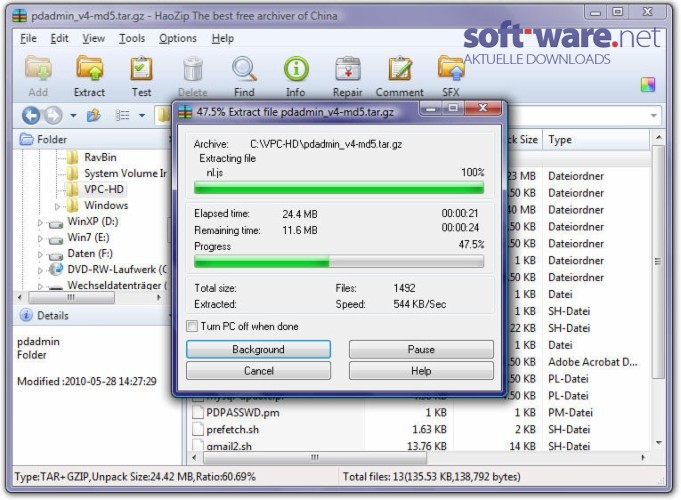Click the folder tree horizontal scrollbar
This screenshot has height=500, width=681.
(x=72, y=298)
